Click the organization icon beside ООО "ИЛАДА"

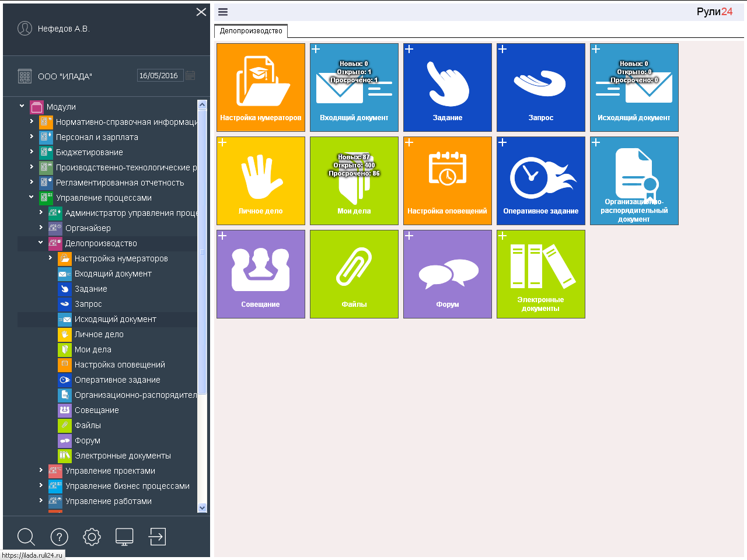(x=25, y=76)
